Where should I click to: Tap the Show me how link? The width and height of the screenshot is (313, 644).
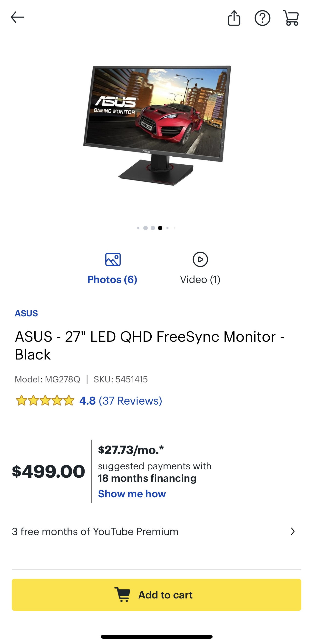(x=132, y=494)
